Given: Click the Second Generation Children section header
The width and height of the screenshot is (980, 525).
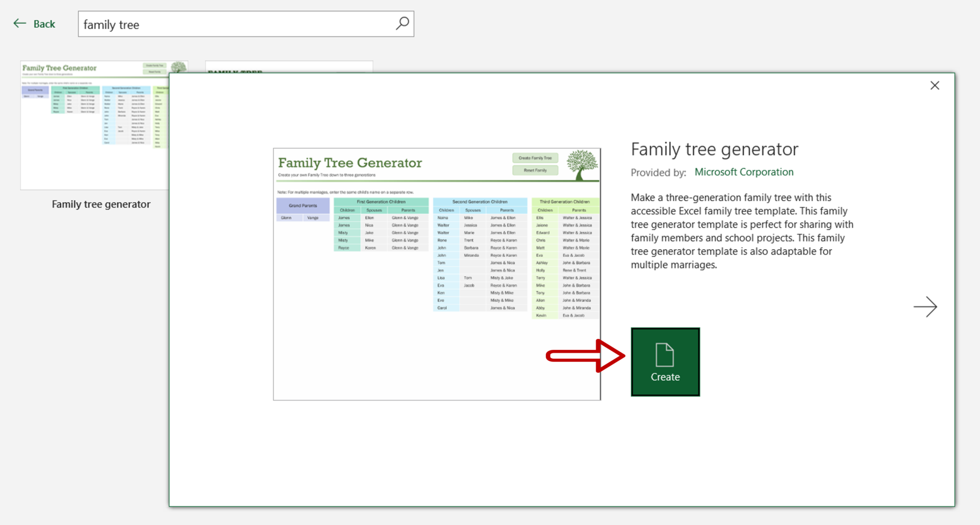Looking at the screenshot, I should point(480,201).
